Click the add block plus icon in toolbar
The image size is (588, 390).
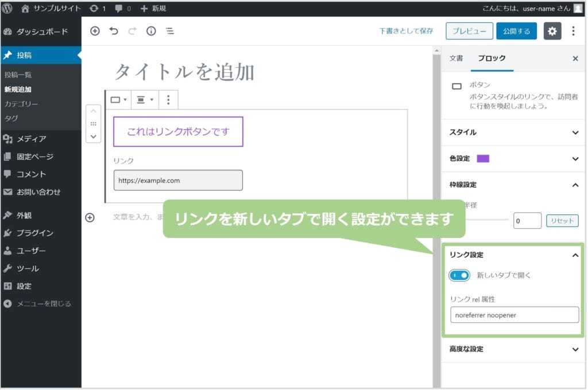pyautogui.click(x=95, y=31)
